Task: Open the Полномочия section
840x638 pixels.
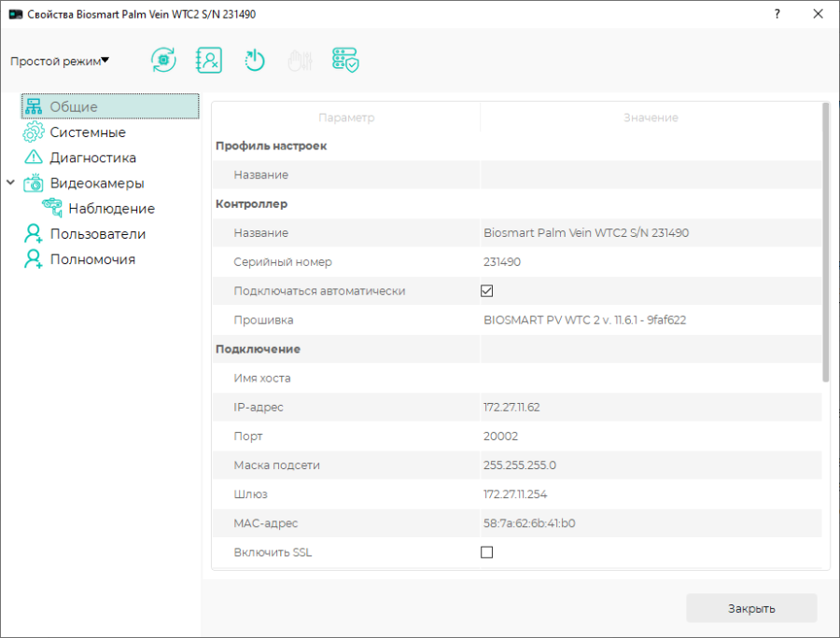Action: 92,259
